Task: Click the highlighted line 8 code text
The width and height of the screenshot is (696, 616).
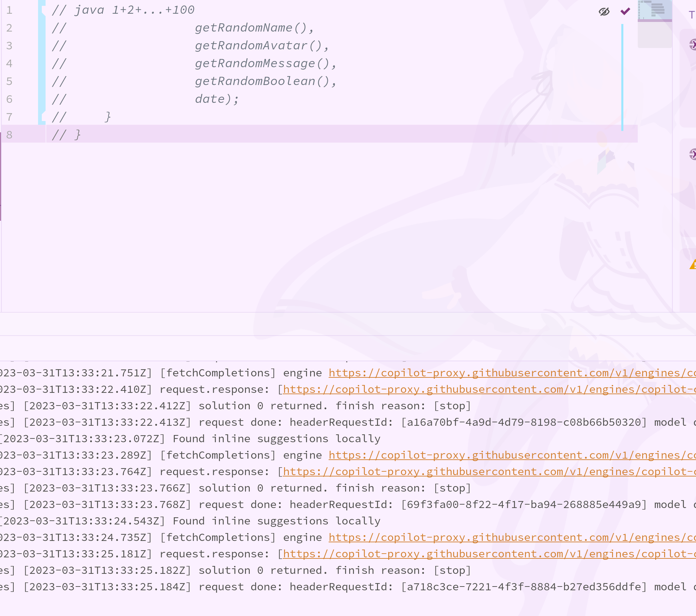Action: (67, 134)
